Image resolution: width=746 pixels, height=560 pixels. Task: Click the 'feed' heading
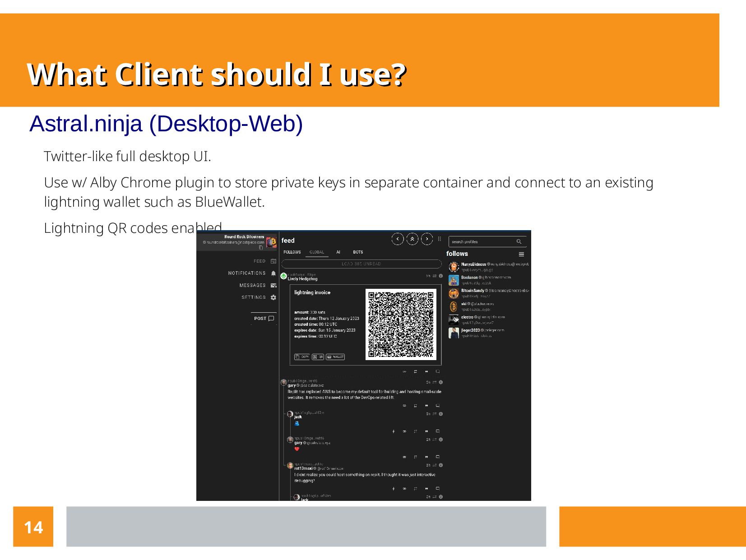[288, 241]
